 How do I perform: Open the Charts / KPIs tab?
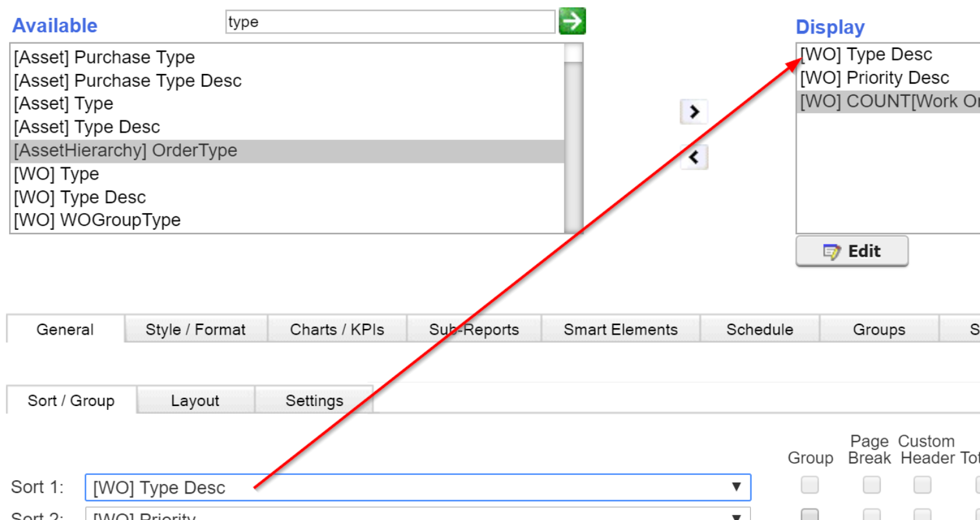click(337, 330)
